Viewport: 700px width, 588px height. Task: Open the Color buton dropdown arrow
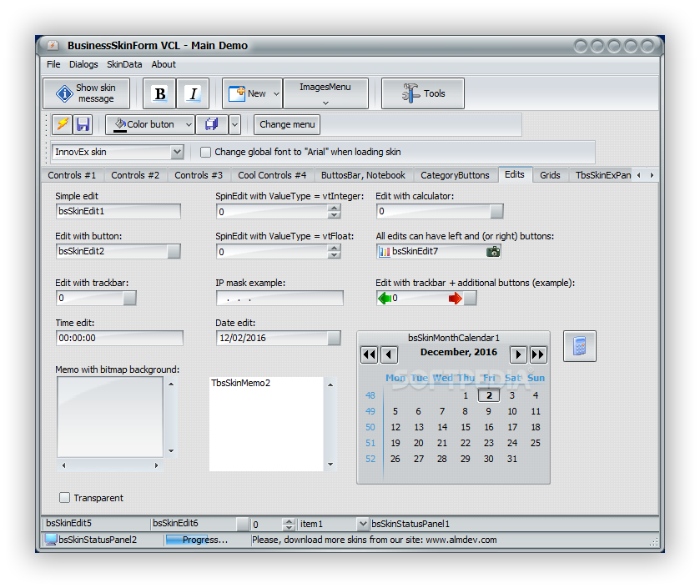(x=189, y=124)
